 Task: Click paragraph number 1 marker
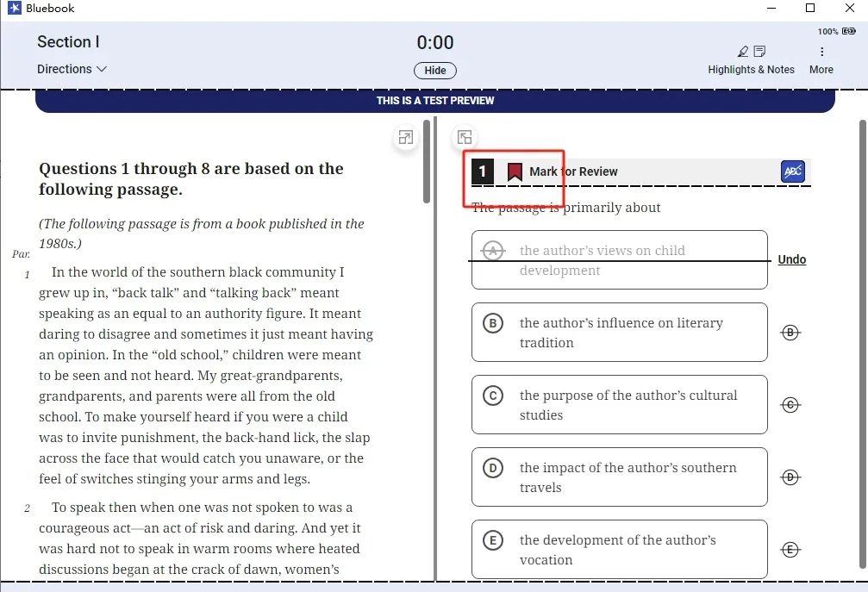(x=27, y=274)
